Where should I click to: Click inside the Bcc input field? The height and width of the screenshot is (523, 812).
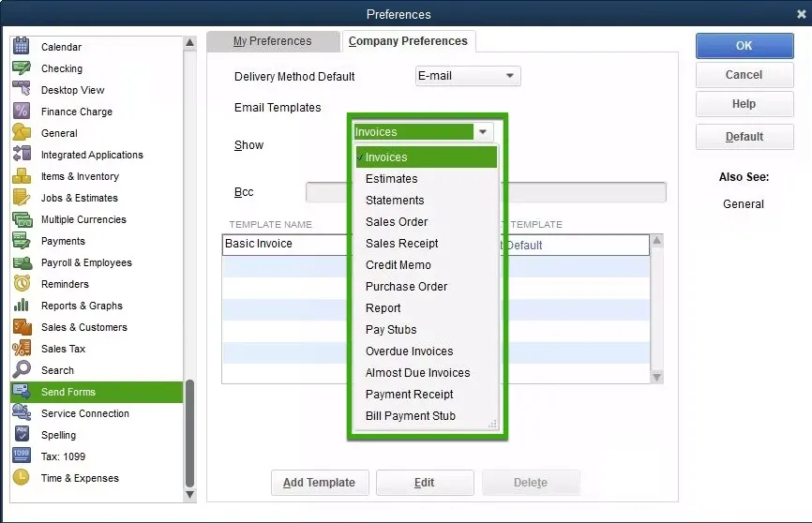pyautogui.click(x=486, y=192)
